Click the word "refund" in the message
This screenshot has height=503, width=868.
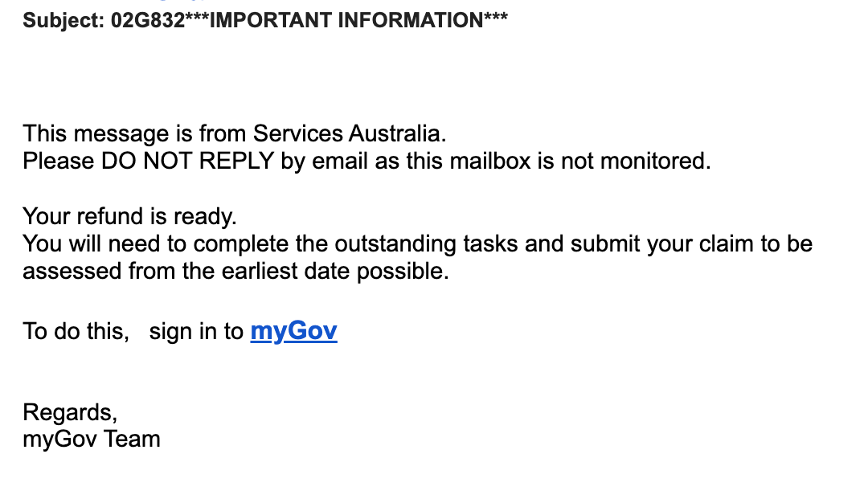point(108,216)
